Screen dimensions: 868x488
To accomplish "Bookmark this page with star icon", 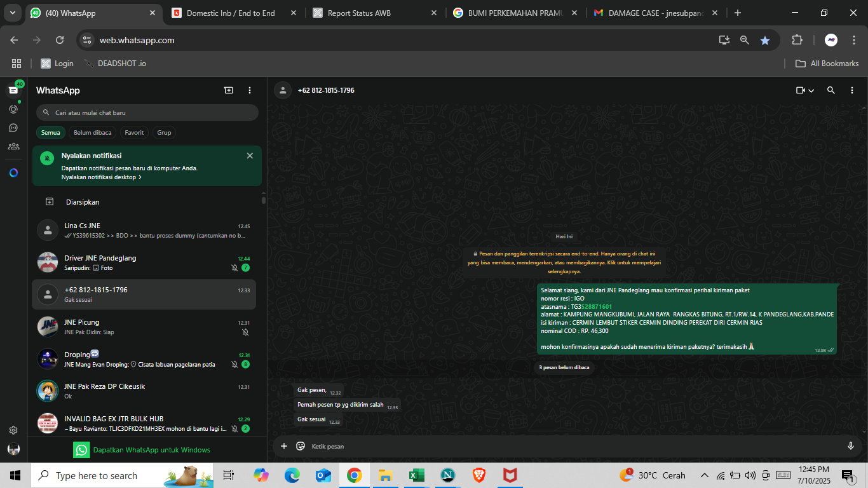I will [765, 40].
